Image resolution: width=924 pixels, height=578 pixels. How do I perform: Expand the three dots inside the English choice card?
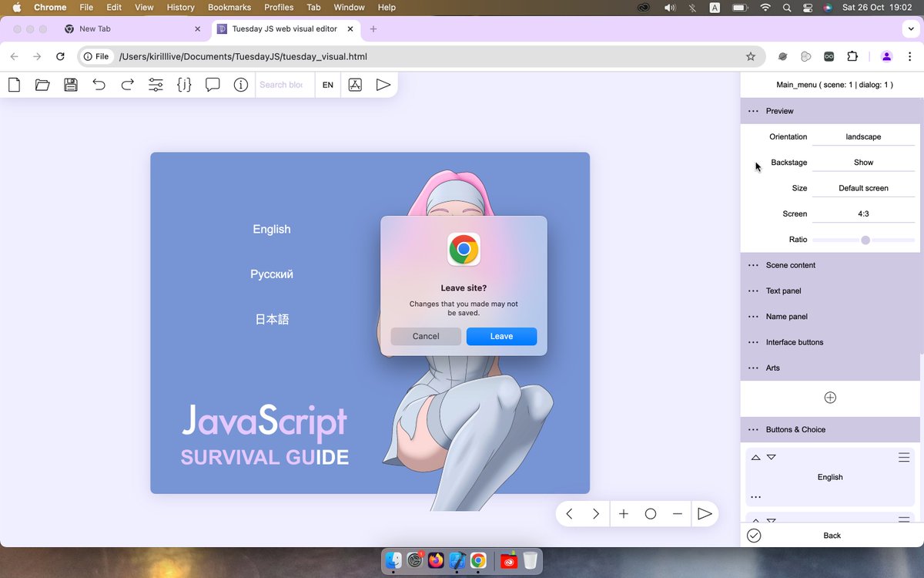click(x=755, y=497)
